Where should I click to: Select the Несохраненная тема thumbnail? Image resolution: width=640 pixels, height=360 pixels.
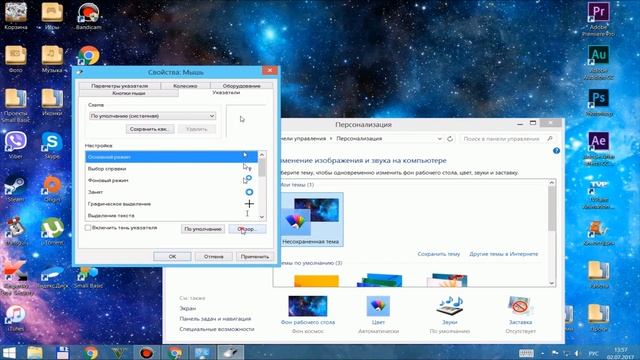311,220
